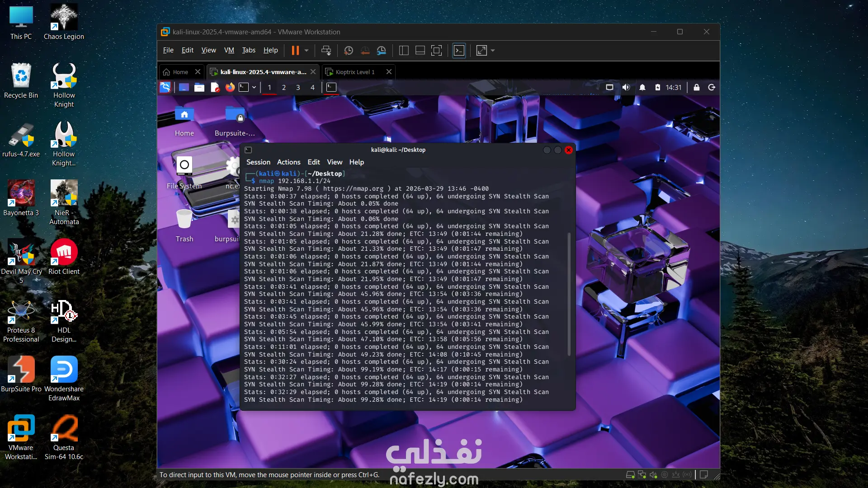
Task: Switch to the VMware Home tab
Action: point(176,72)
